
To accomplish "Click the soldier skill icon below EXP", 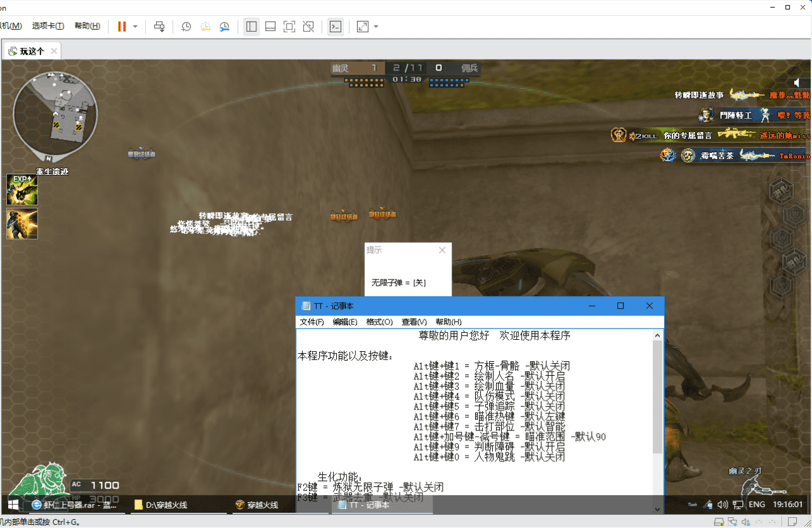I will click(22, 224).
